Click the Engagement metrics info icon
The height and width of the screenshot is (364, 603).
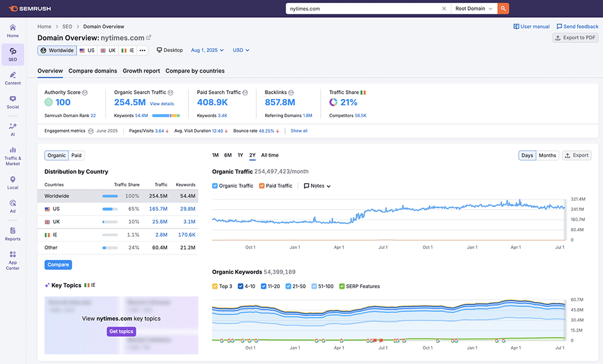91,131
